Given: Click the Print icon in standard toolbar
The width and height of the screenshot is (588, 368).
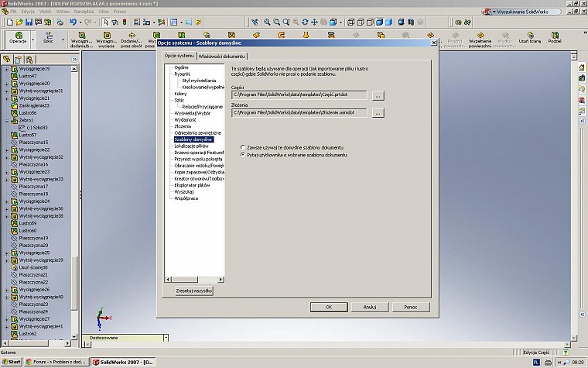Looking at the screenshot, I should tap(60, 22).
